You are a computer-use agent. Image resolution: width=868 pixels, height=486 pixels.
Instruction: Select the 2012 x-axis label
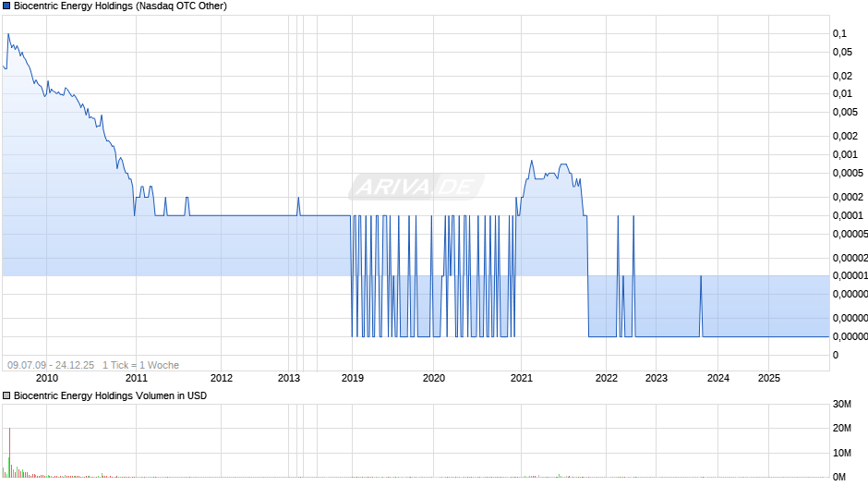222,378
